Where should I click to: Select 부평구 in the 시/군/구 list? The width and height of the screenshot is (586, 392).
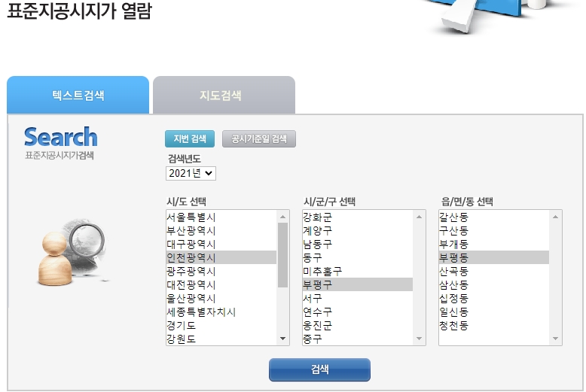tap(358, 284)
